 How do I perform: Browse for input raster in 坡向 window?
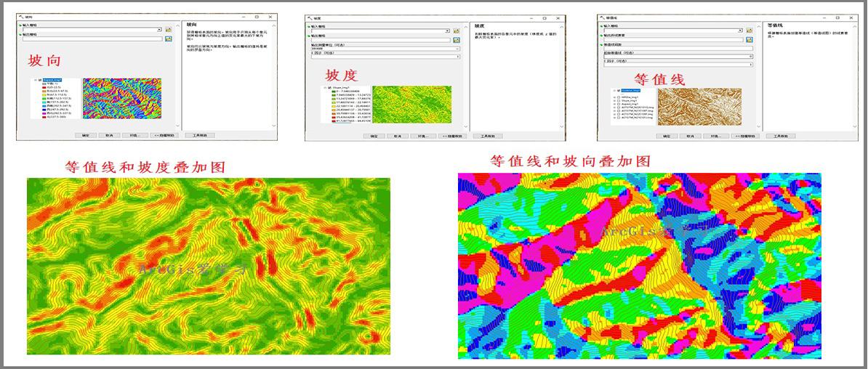(x=168, y=29)
